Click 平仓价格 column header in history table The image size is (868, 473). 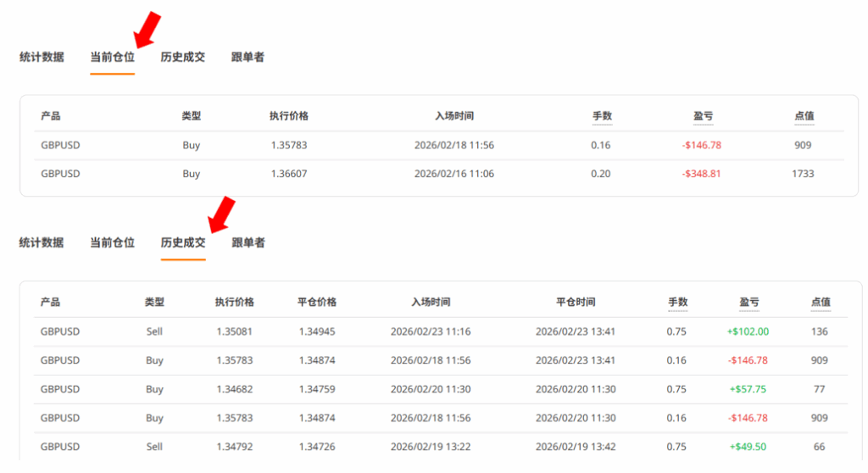click(317, 302)
